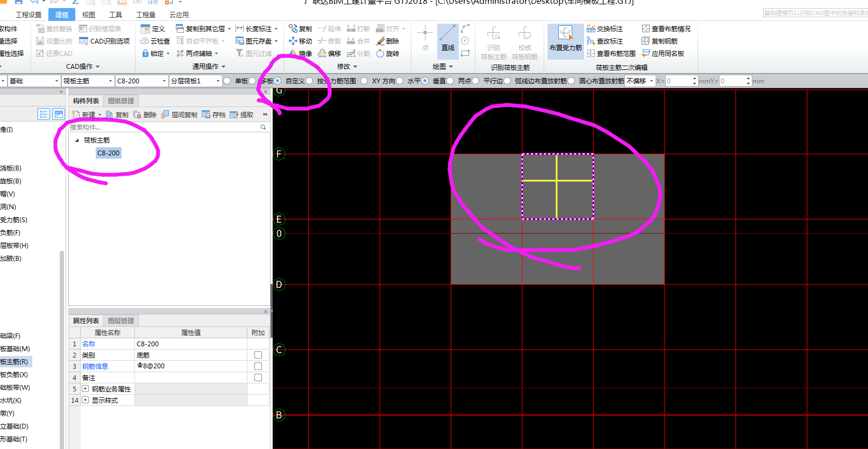Click 提取 in component list toolbar

point(241,115)
